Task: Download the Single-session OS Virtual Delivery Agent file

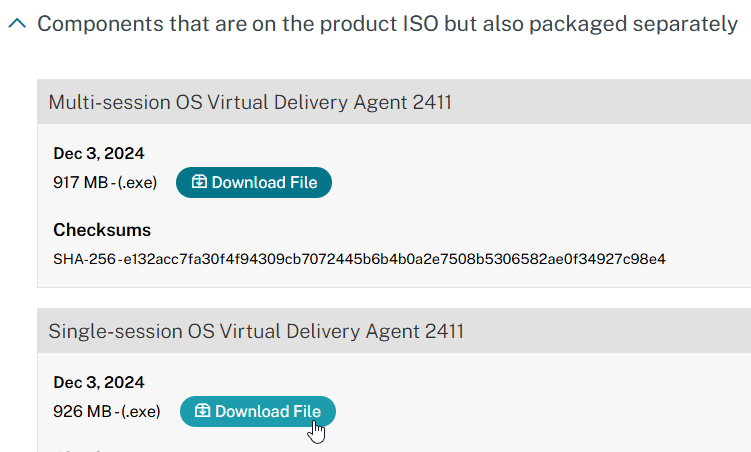Action: (x=258, y=411)
